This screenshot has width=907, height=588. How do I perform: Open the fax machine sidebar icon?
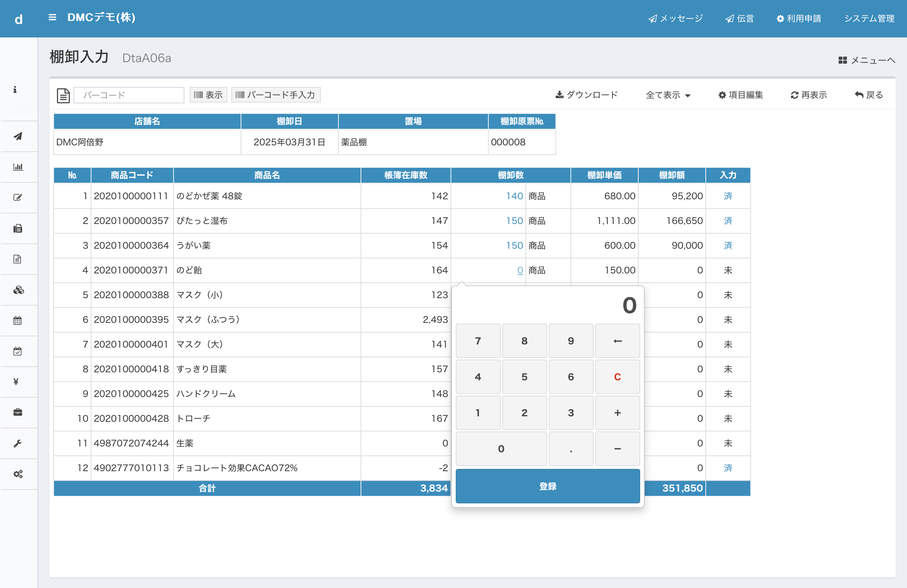pos(18,228)
